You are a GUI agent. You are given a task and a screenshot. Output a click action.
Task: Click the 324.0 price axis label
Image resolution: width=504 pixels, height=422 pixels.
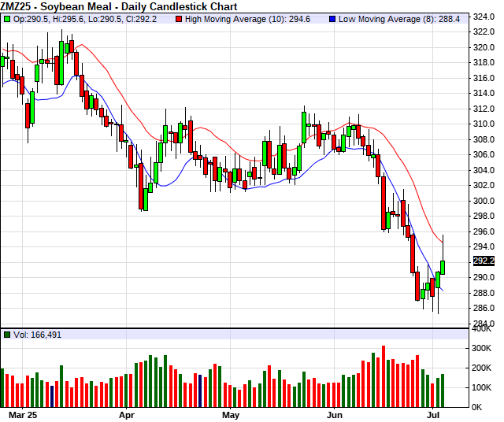coord(484,16)
